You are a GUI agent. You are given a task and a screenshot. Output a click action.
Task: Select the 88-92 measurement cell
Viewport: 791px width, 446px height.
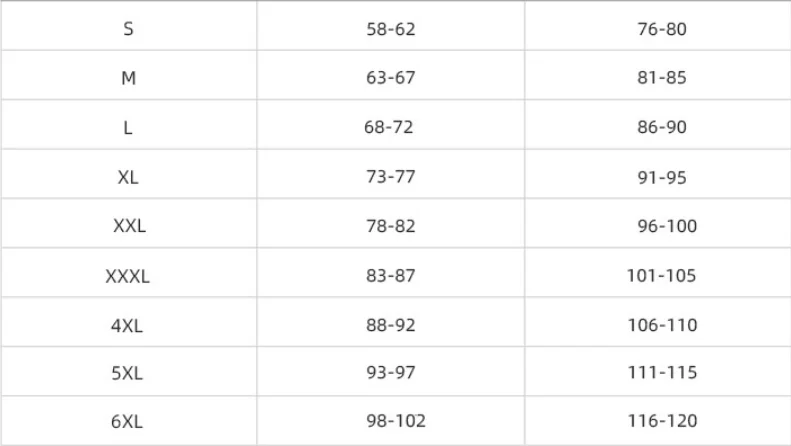coord(391,324)
